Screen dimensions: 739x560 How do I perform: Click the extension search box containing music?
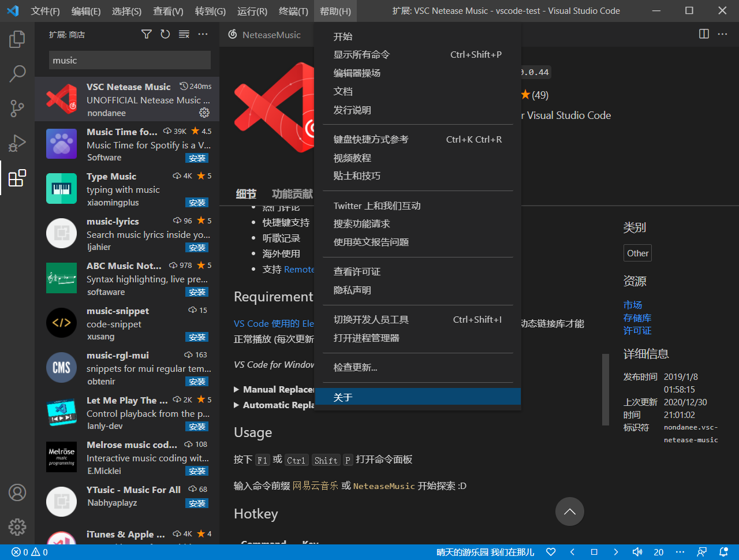[x=130, y=60]
